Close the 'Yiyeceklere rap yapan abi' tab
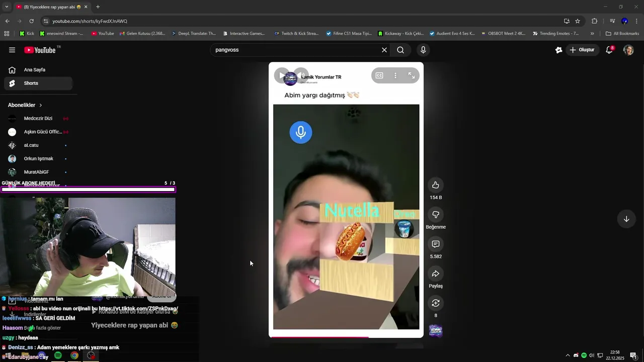Screen dimensions: 644x362 pyautogui.click(x=86, y=7)
